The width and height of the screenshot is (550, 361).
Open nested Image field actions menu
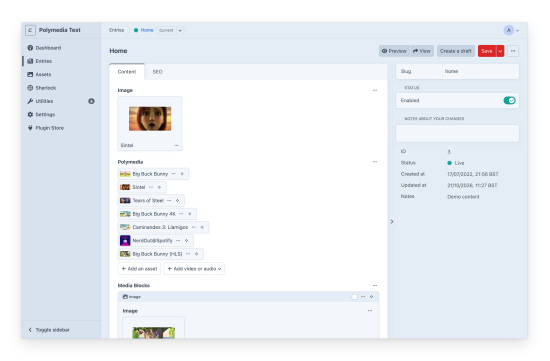pyautogui.click(x=370, y=311)
